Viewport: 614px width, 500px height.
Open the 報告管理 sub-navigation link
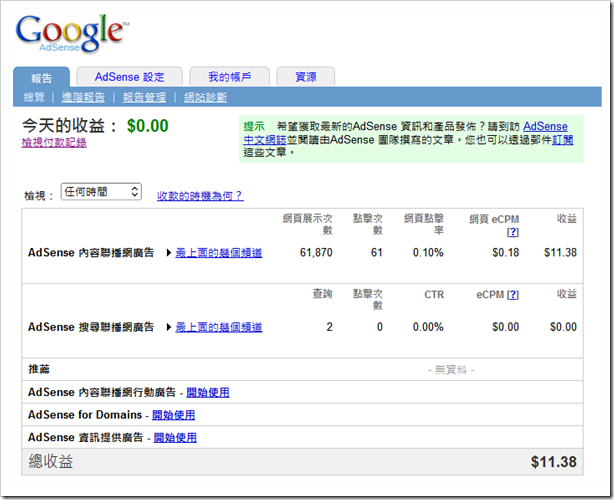coord(144,97)
